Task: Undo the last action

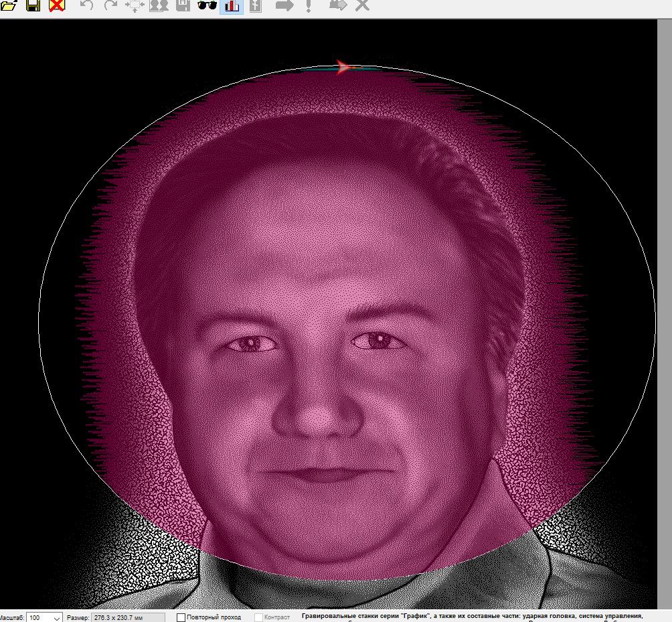Action: 86,5
